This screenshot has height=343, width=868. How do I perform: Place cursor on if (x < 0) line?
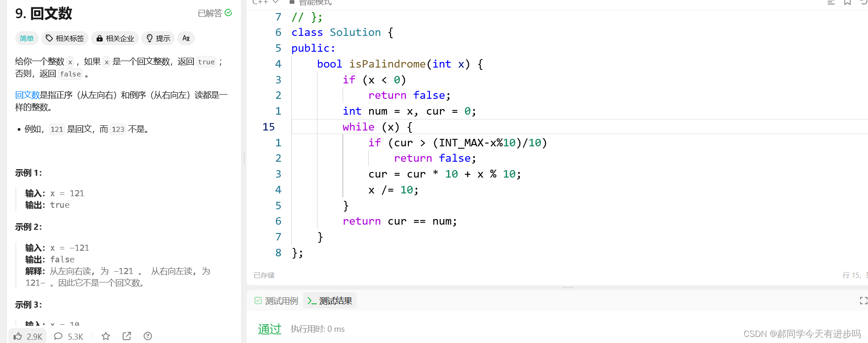(374, 80)
